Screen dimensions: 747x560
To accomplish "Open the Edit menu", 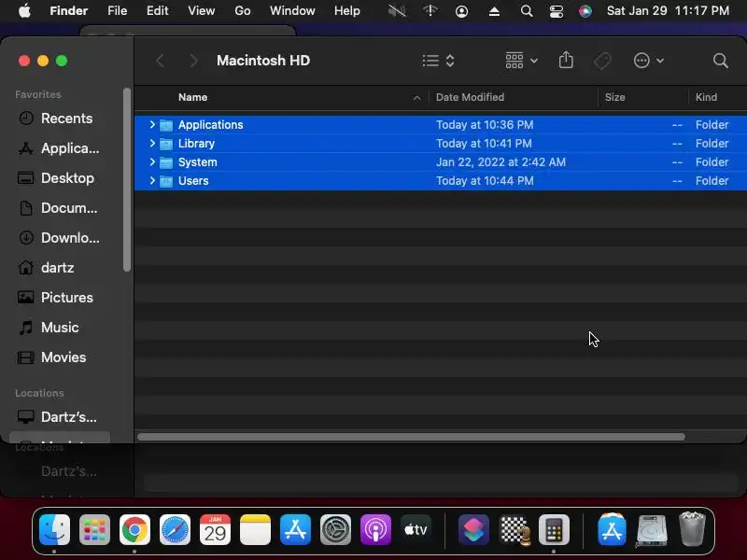I will 157,10.
